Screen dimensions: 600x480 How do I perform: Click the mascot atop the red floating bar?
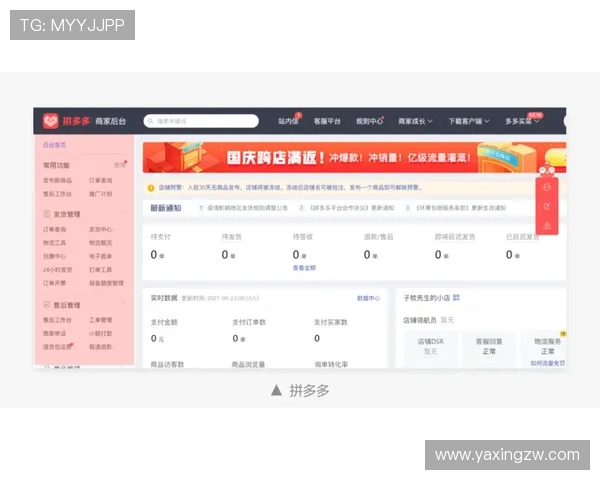click(547, 171)
